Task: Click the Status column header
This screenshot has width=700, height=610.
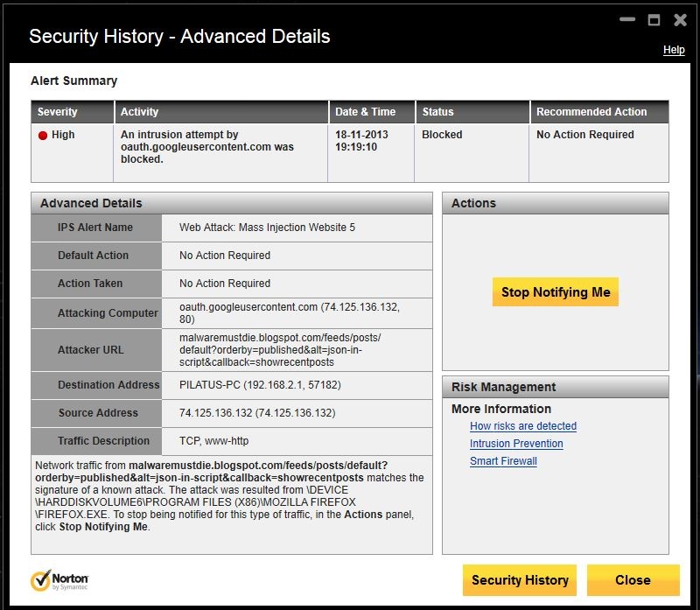Action: pyautogui.click(x=437, y=112)
